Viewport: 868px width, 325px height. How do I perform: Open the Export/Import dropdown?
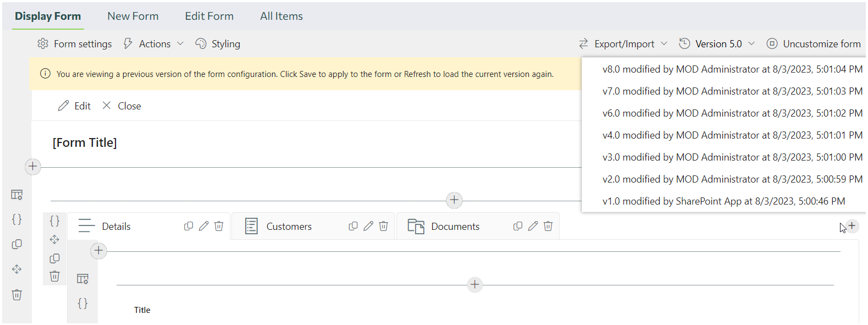click(623, 44)
